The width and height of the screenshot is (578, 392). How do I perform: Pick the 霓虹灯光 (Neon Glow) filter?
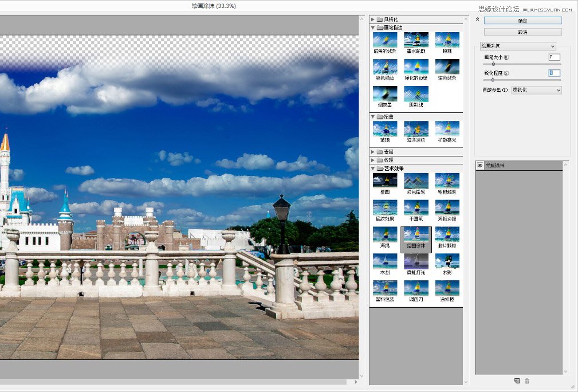[416, 261]
